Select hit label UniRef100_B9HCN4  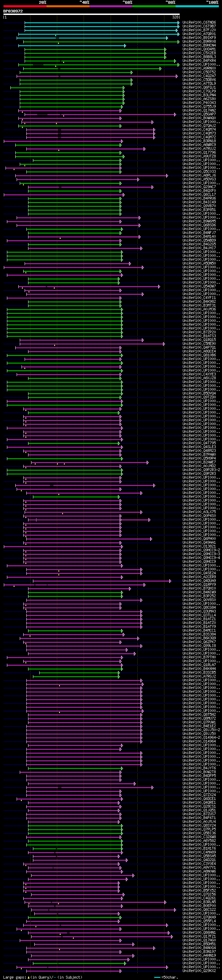coord(199,45)
